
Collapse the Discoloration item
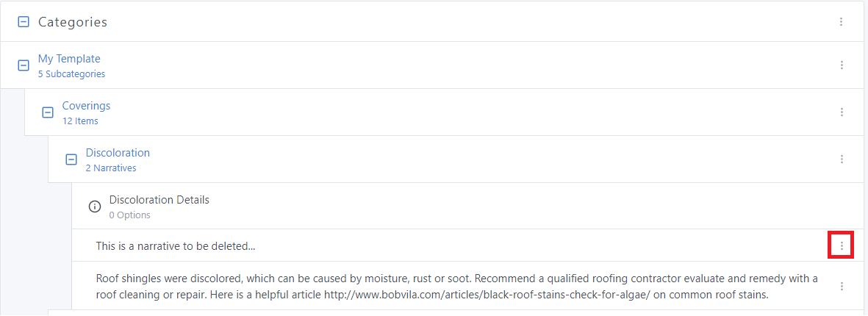pyautogui.click(x=71, y=159)
